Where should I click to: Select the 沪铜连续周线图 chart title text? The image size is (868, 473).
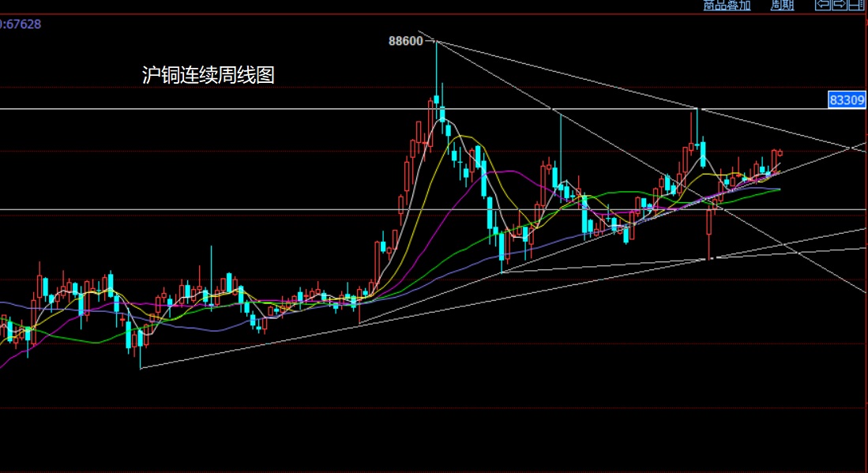point(209,75)
